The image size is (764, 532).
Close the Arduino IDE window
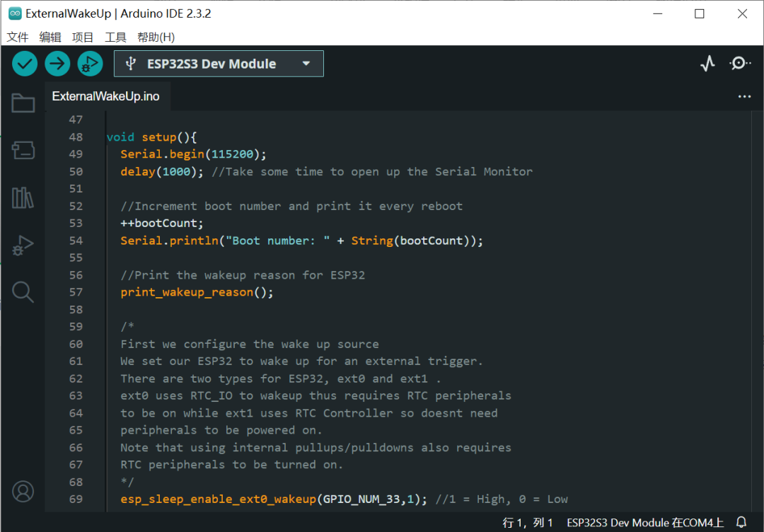[x=742, y=13]
